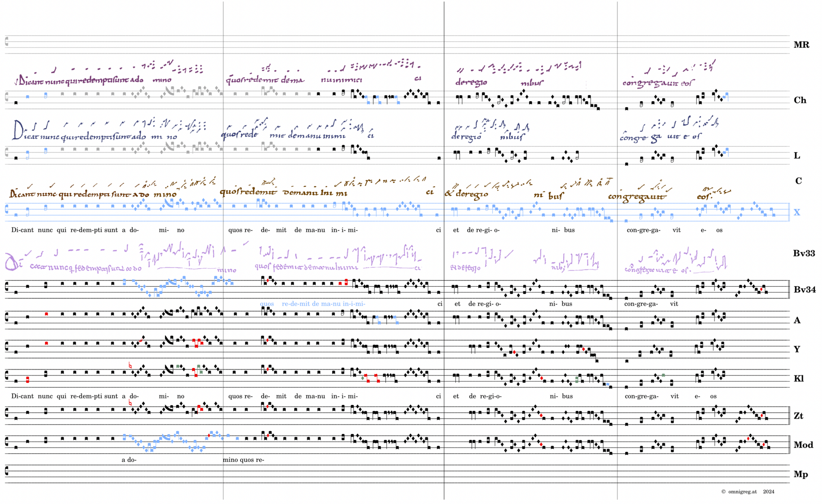
Task: Click the 'Di-cant' lyric under the X staff
Action: click(x=22, y=230)
